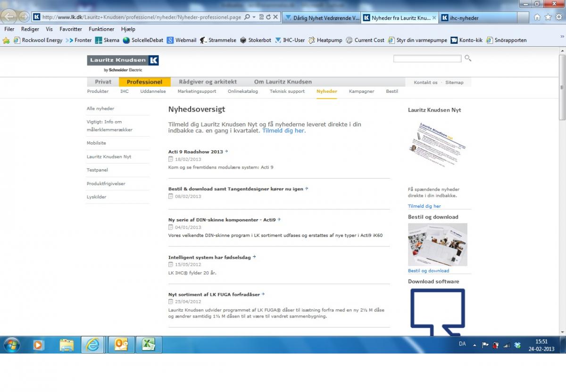The width and height of the screenshot is (566, 392).
Task: Show hidden system tray icons
Action: tap(474, 345)
